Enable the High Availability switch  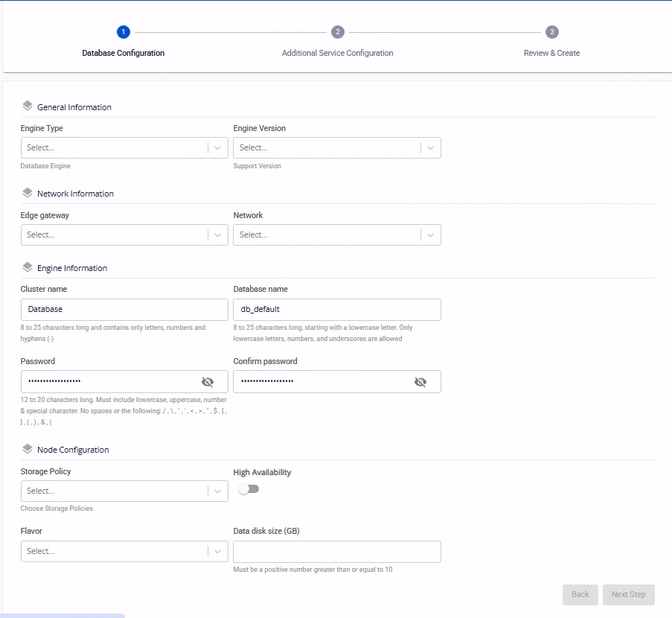248,489
